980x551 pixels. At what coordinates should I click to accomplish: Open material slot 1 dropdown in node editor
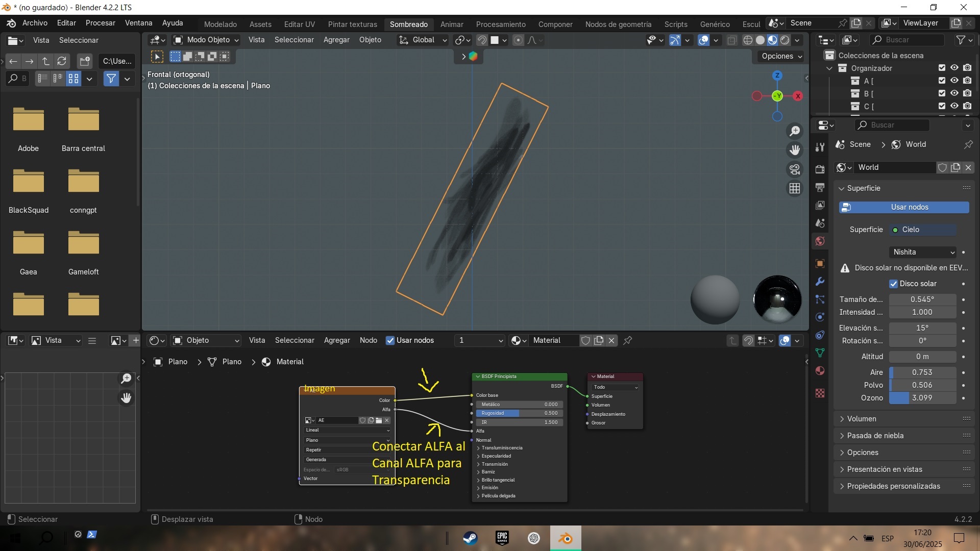(x=480, y=340)
